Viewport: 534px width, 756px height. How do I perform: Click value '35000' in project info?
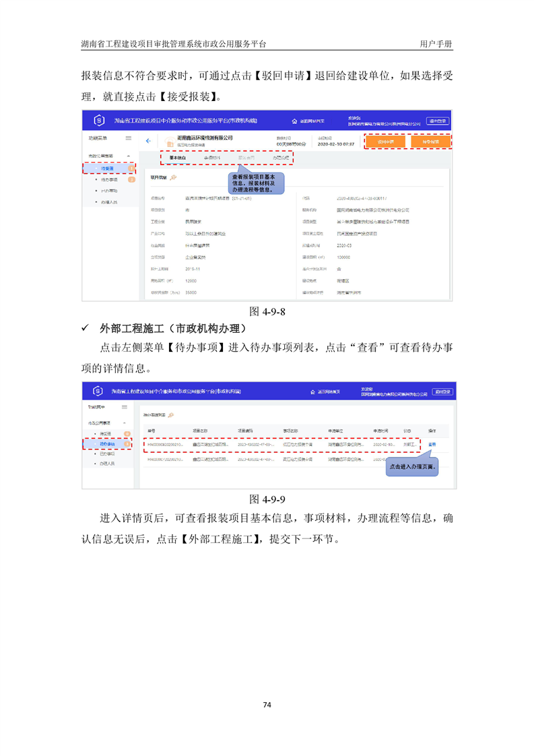tap(191, 292)
